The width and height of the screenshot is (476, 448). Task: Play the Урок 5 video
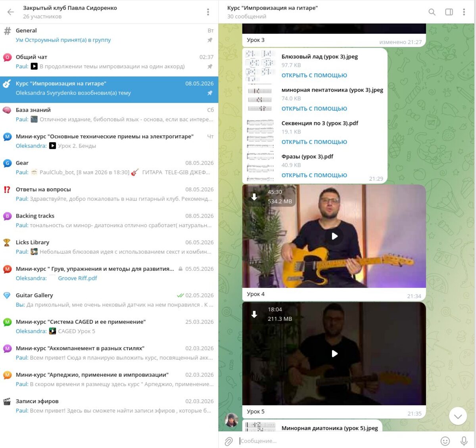[x=334, y=353]
